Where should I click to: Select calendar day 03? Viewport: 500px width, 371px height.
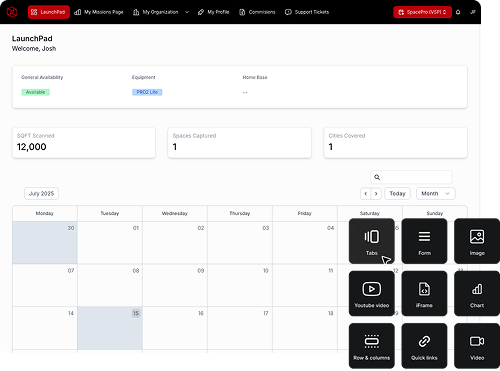[x=240, y=242]
